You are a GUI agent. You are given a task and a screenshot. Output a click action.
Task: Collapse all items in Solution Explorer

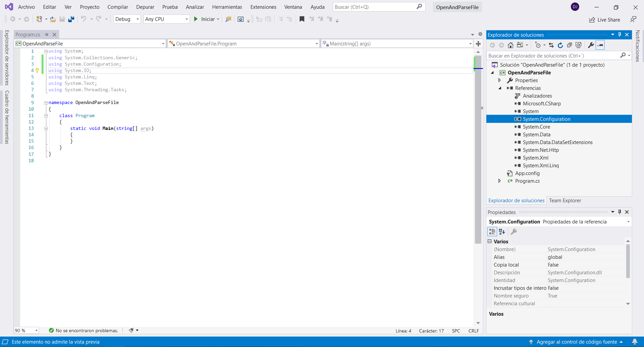coord(569,45)
